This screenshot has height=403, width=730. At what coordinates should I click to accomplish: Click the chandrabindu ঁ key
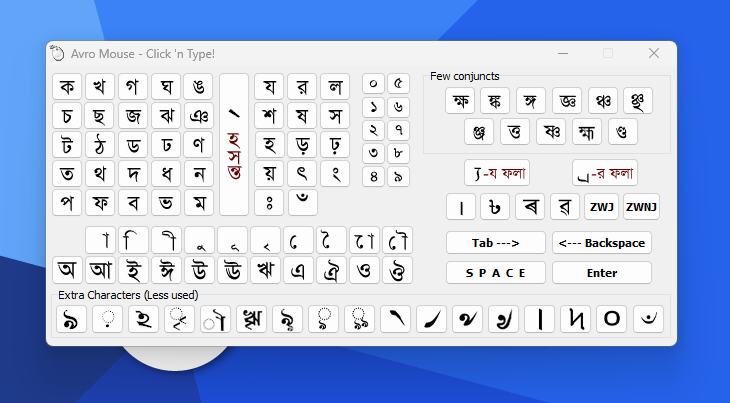click(x=303, y=202)
